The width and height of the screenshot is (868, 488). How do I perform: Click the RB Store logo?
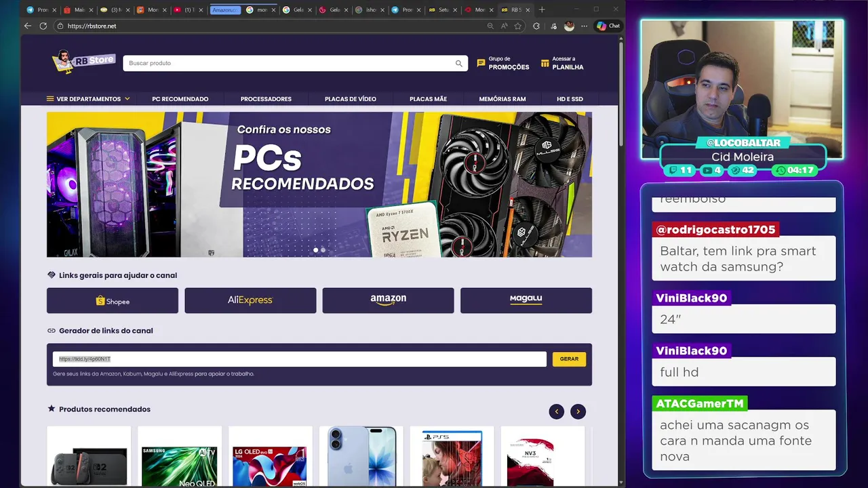tap(84, 61)
